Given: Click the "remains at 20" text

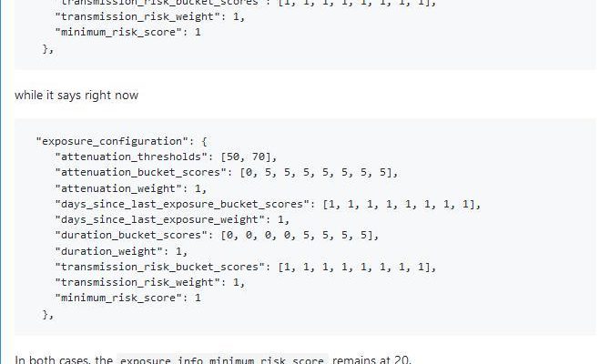Looking at the screenshot, I should (371, 359).
